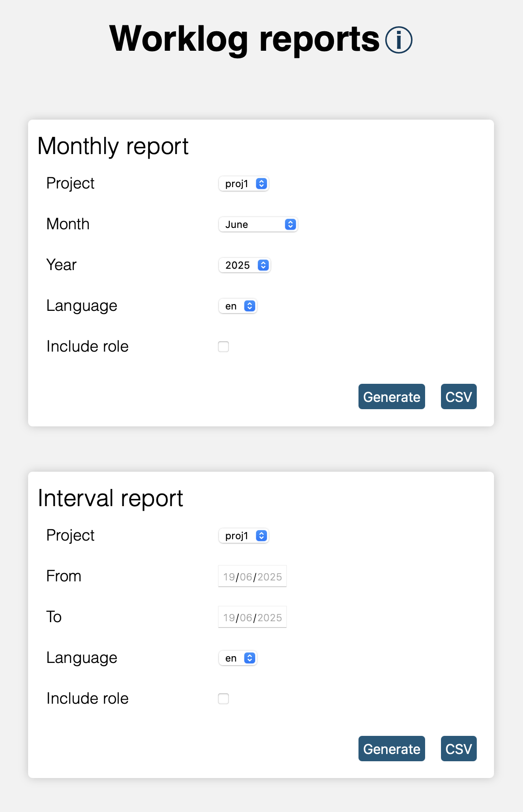Click the To label

point(54,617)
